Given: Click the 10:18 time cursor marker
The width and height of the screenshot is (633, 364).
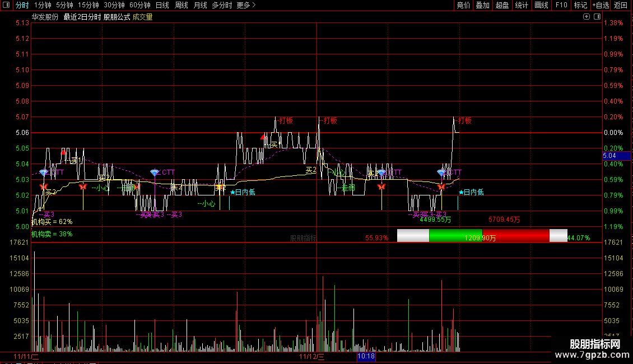Looking at the screenshot, I should tap(366, 356).
